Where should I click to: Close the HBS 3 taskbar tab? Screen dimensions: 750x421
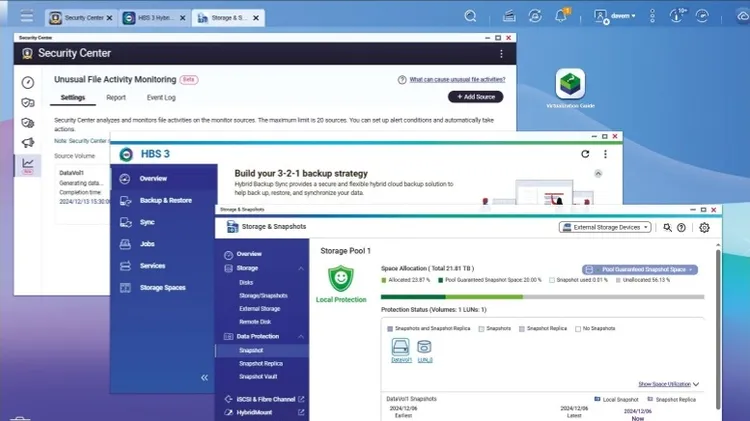(183, 18)
